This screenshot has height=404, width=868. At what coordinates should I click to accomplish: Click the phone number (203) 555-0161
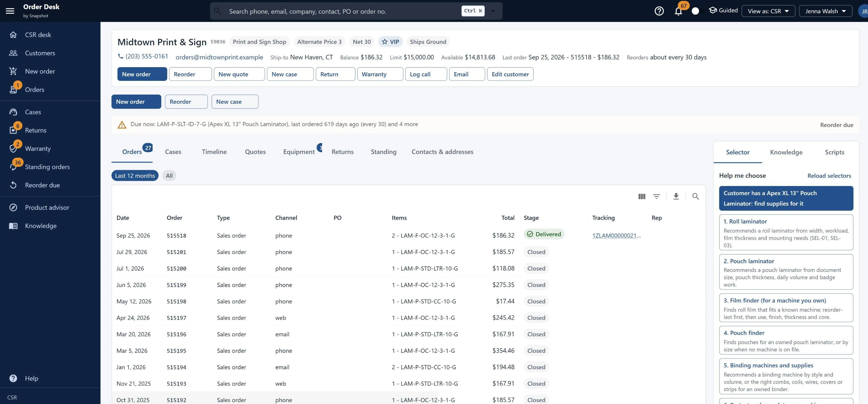point(147,56)
